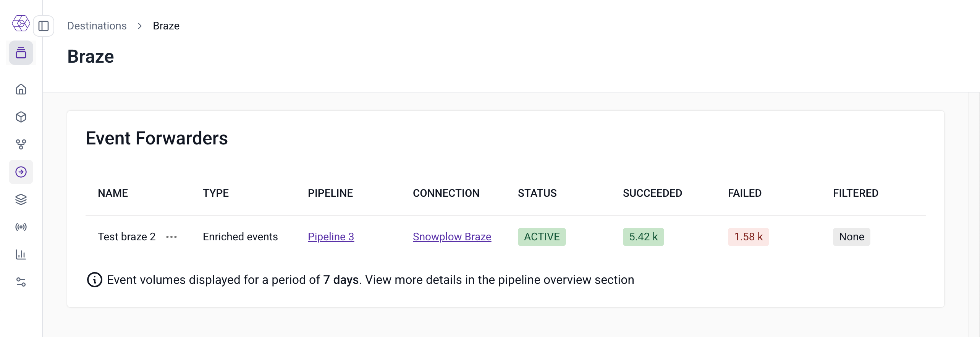This screenshot has height=337, width=980.
Task: Toggle the highlighted console icon below the logo
Action: point(21,53)
